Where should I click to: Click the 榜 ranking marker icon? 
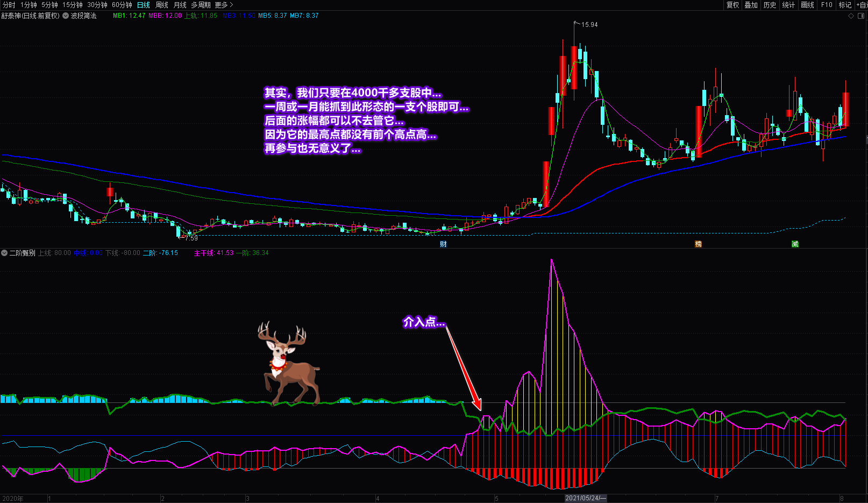[x=698, y=244]
